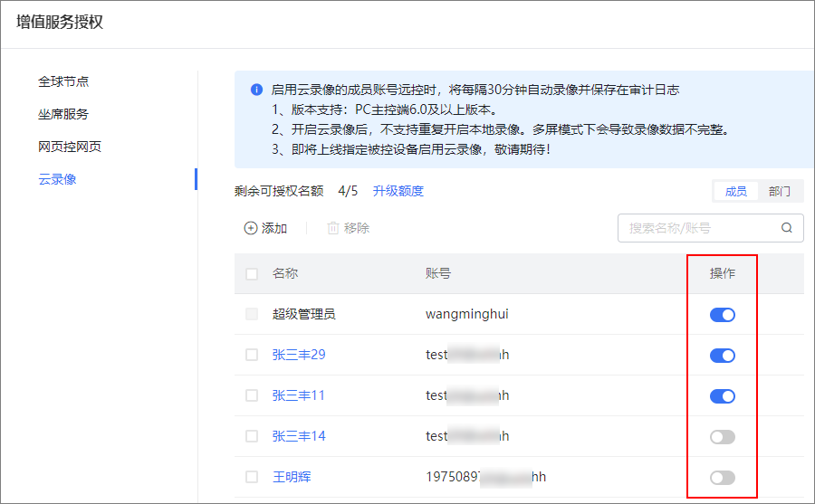Click the plus icon beside 添加
The image size is (815, 504).
coord(251,228)
